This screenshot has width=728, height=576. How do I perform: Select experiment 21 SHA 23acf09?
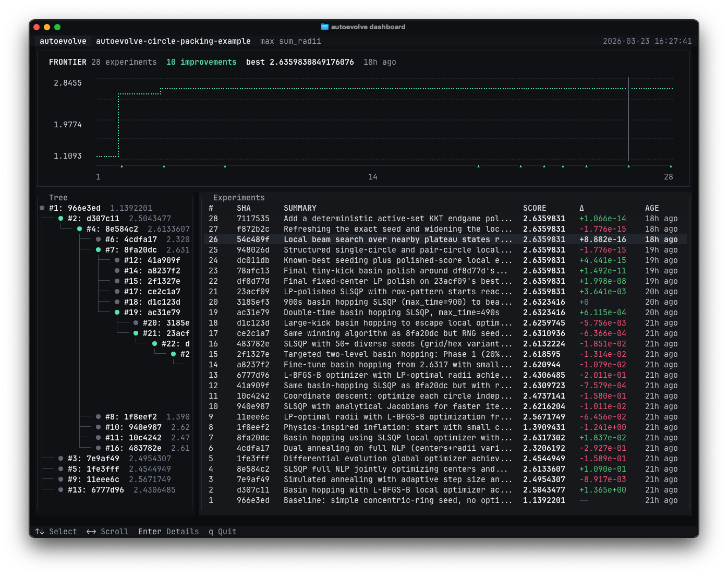446,292
